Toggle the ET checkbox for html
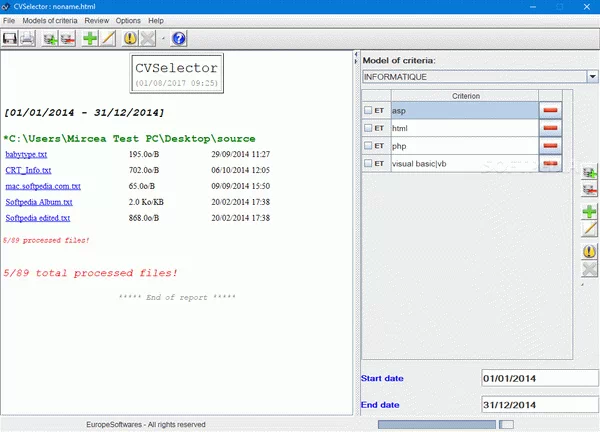Screen dimensions: 600x432 coord(368,128)
